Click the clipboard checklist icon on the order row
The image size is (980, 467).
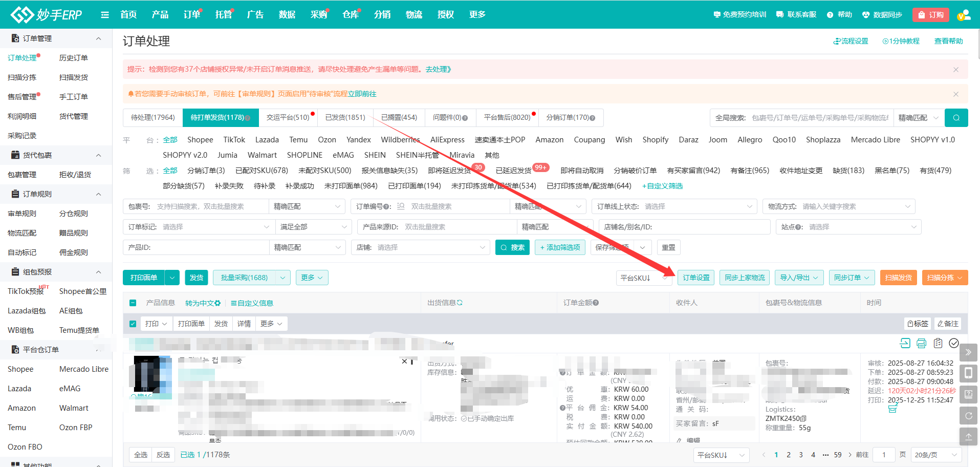938,343
